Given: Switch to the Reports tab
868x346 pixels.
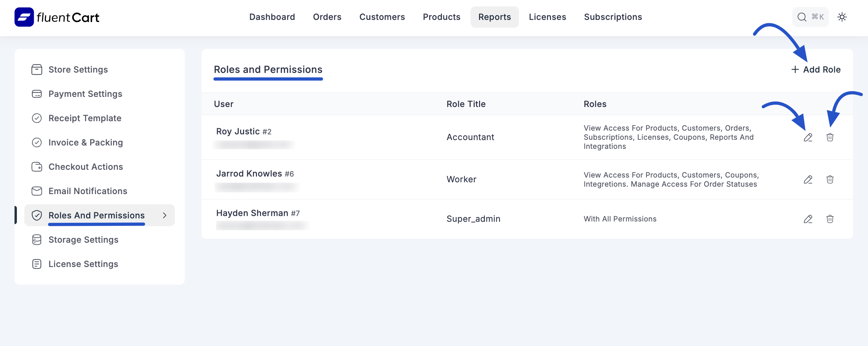Looking at the screenshot, I should coord(494,17).
